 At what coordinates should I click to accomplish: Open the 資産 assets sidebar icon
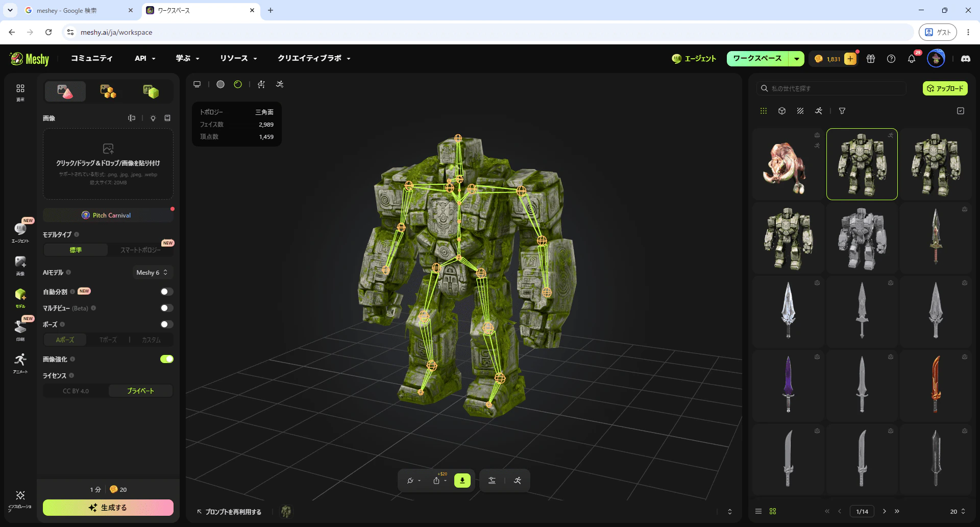[x=20, y=92]
